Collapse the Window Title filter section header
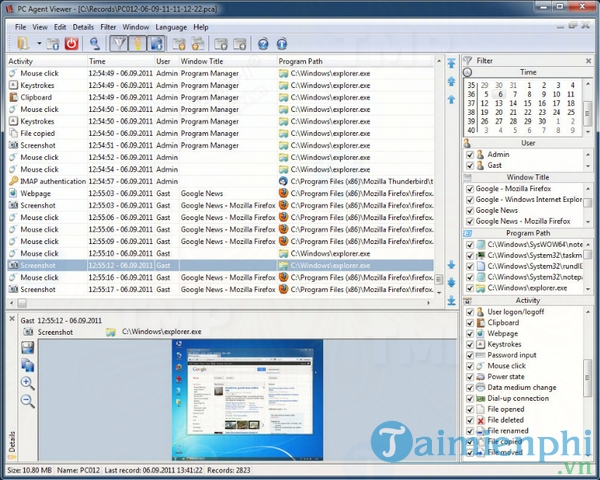 (x=528, y=177)
